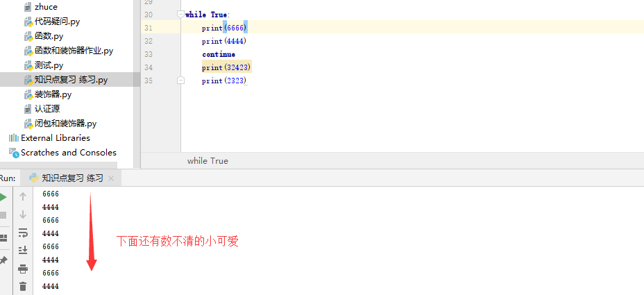Stop the running process square icon
This screenshot has width=644, height=295.
pyautogui.click(x=3, y=215)
